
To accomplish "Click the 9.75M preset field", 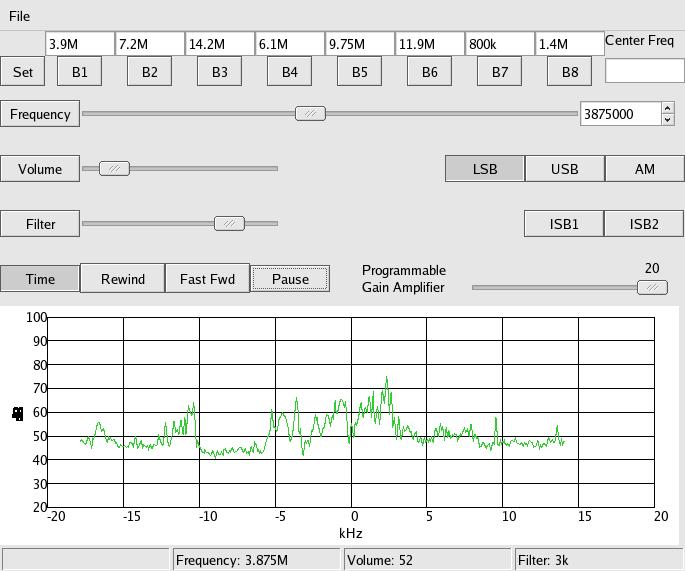I will pos(360,44).
